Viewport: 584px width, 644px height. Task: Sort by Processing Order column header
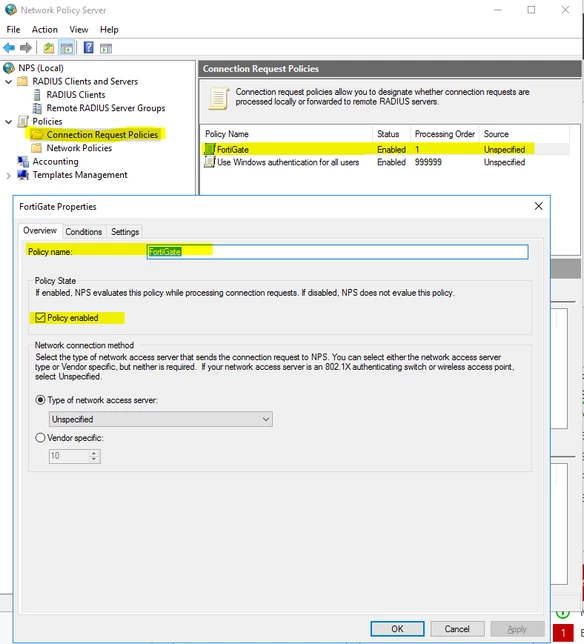coord(445,134)
